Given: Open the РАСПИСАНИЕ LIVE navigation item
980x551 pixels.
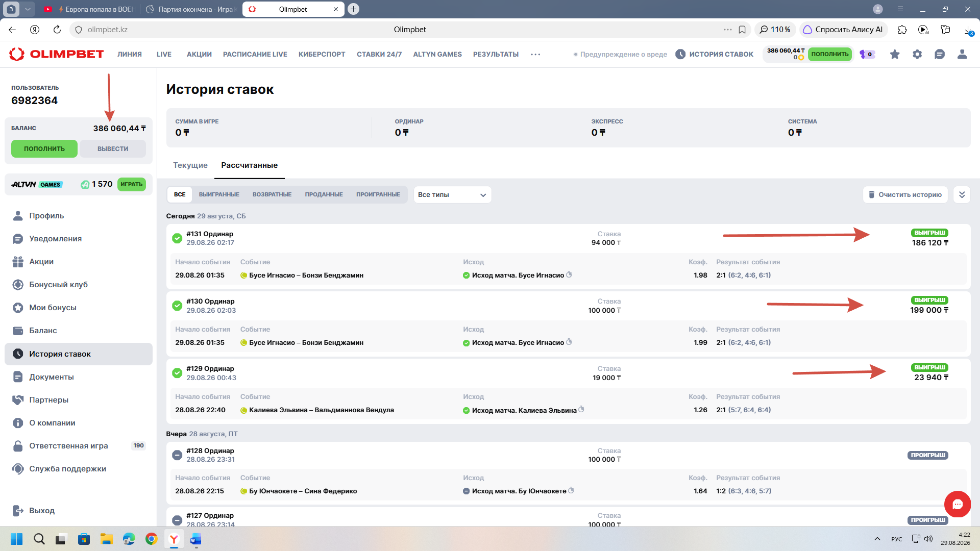Looking at the screenshot, I should tap(255, 54).
